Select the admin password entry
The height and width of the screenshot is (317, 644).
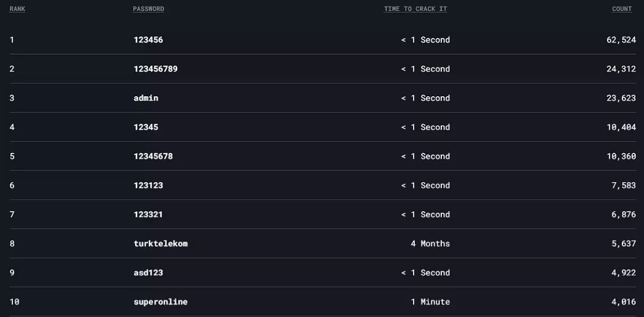146,98
